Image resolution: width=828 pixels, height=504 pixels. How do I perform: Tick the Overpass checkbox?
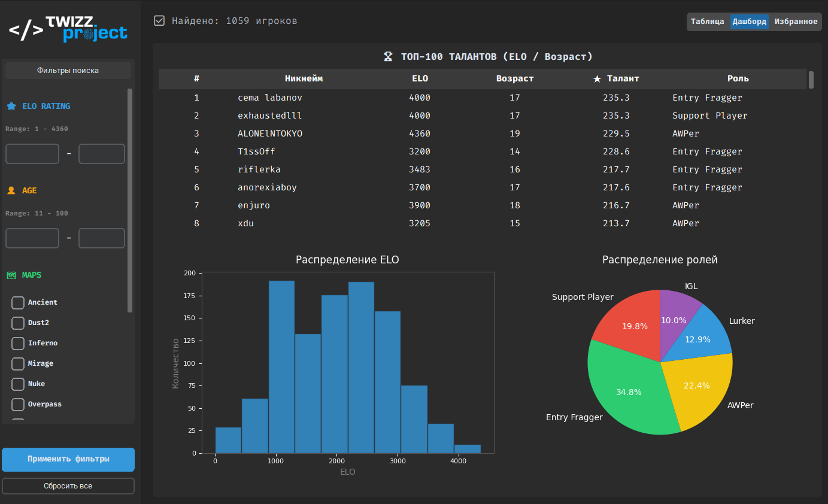18,405
